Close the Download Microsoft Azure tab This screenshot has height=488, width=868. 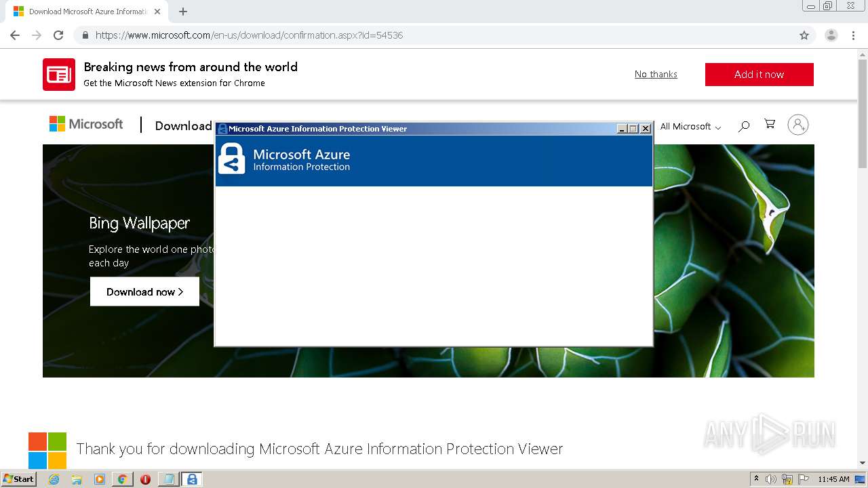157,12
